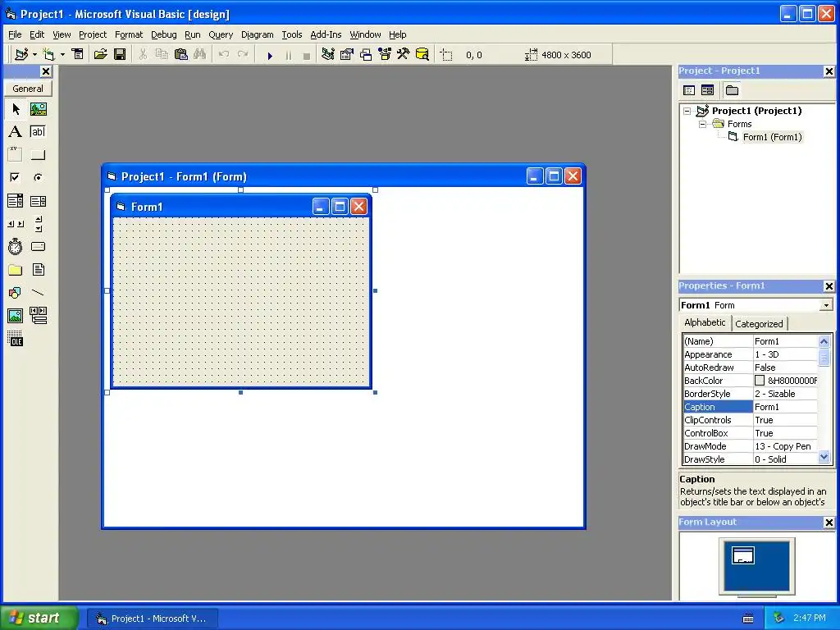Image resolution: width=840 pixels, height=630 pixels.
Task: Toggle Folders in the Project panel
Action: [x=732, y=90]
